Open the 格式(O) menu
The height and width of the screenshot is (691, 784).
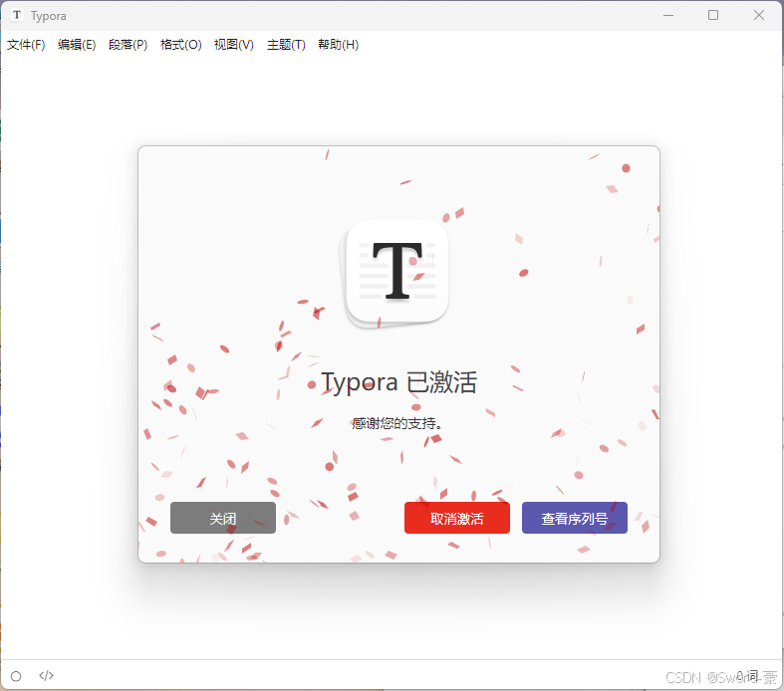[181, 45]
